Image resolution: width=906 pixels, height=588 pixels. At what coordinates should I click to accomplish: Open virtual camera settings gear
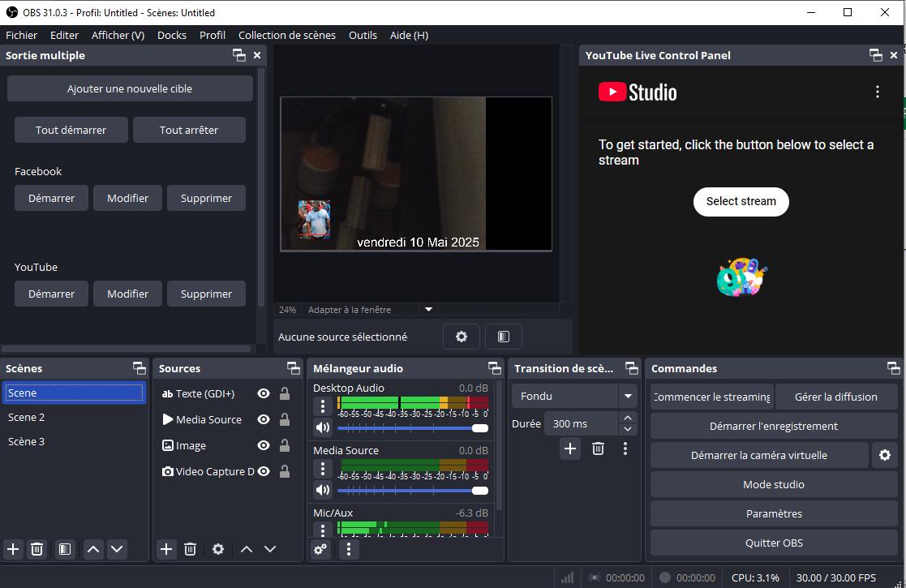pos(884,455)
